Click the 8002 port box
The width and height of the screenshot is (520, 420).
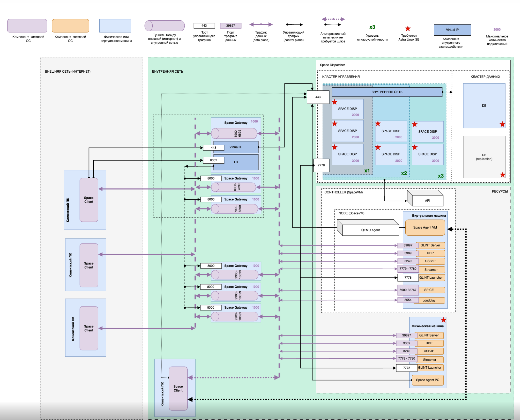(x=213, y=160)
